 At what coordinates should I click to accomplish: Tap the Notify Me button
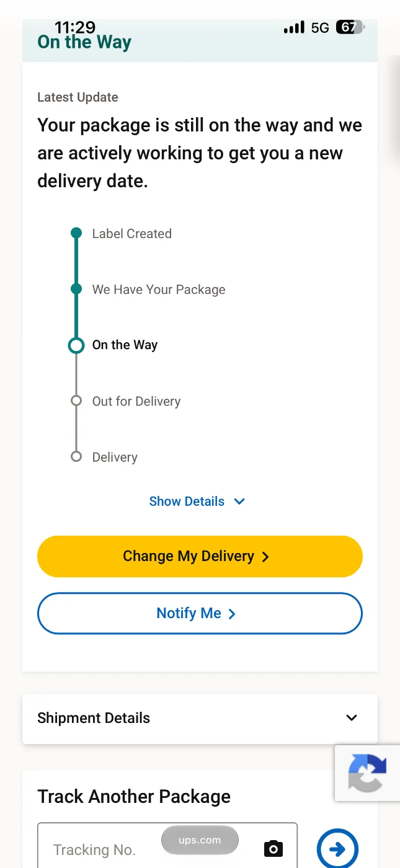pyautogui.click(x=200, y=613)
